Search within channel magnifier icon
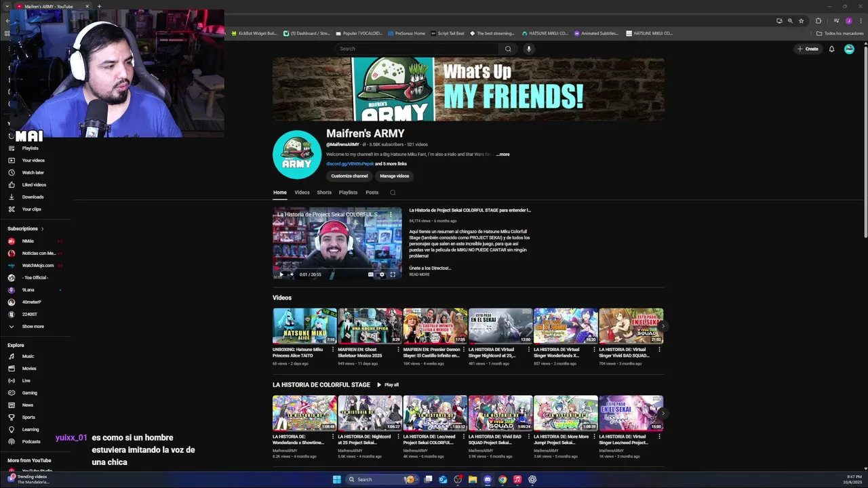 (x=393, y=192)
